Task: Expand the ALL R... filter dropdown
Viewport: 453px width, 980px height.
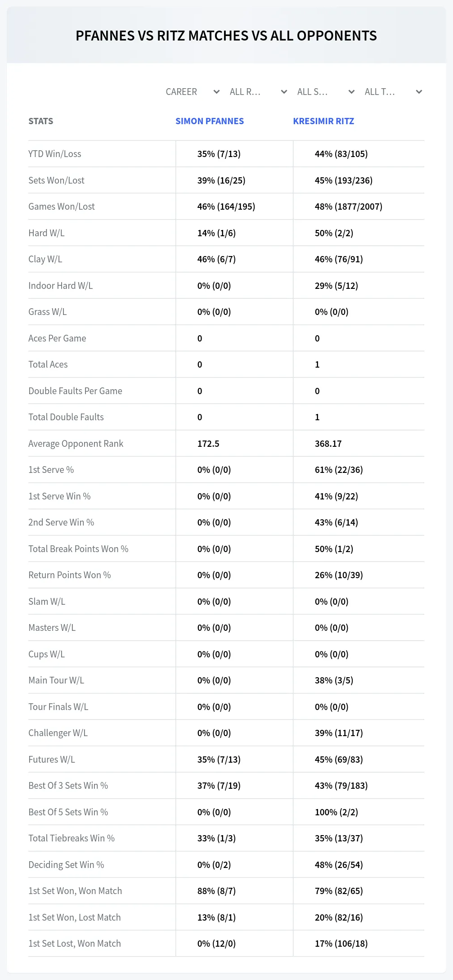Action: (258, 92)
